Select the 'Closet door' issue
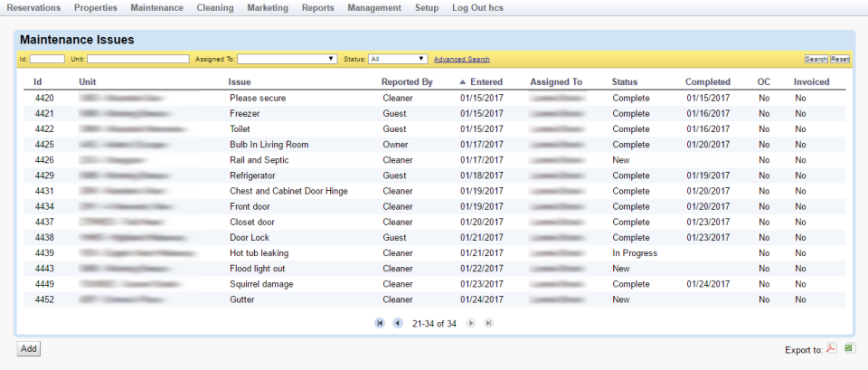This screenshot has width=868, height=370. tap(252, 223)
